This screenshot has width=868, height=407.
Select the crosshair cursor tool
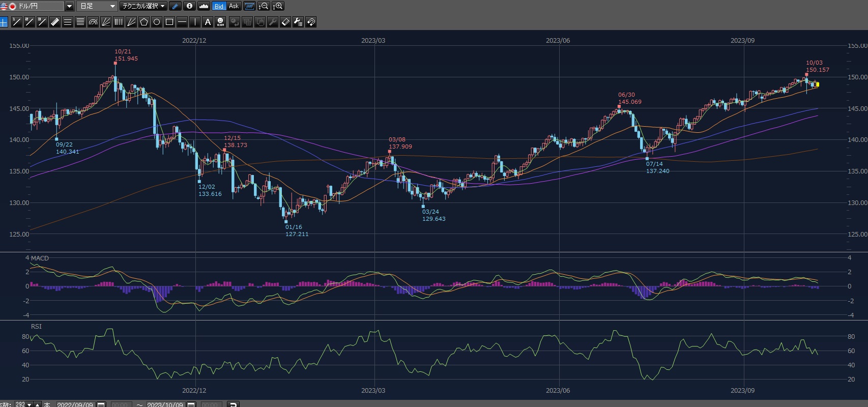(x=4, y=22)
